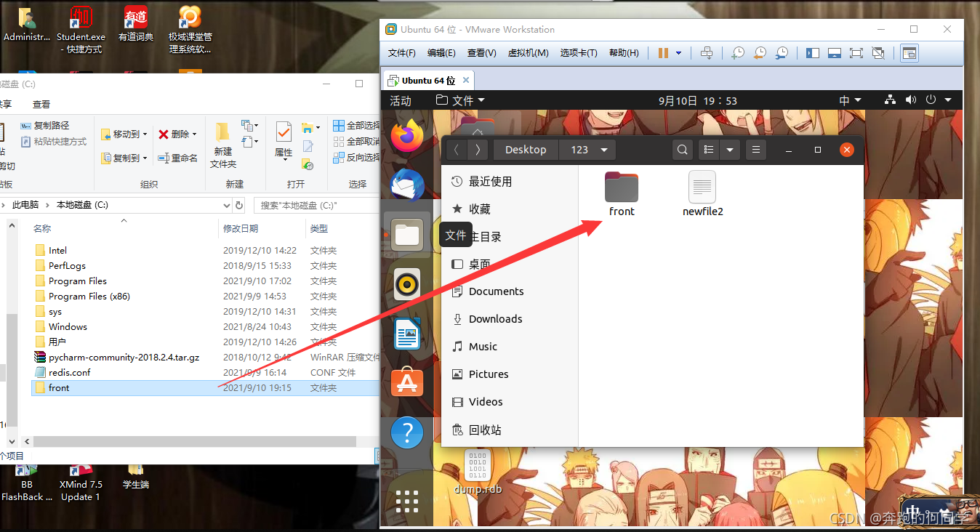Viewport: 980px width, 532px height.
Task: Click the Explorer search box for 本地磁盘 (C:)
Action: point(317,205)
